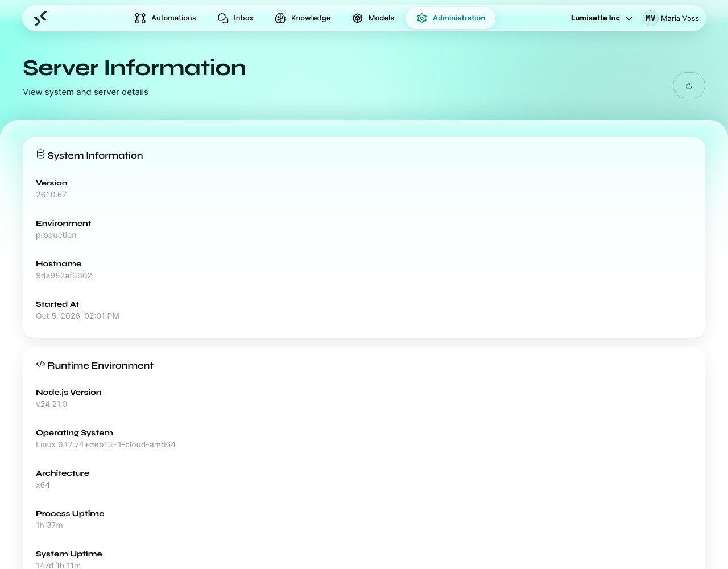Click the Version label
The width and height of the screenshot is (728, 569).
click(52, 183)
